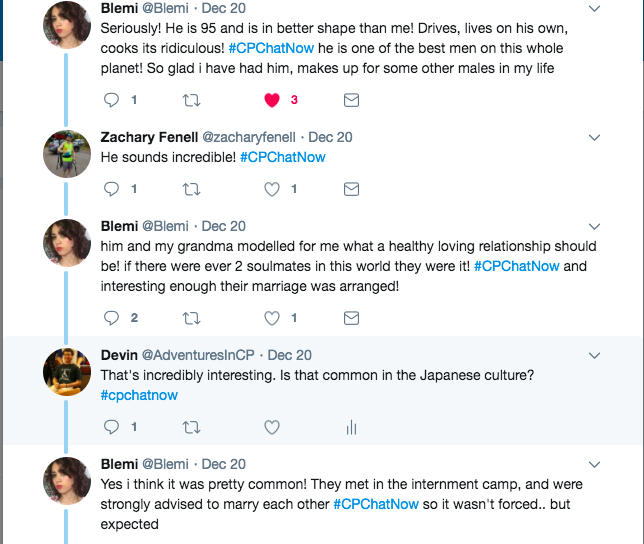Unlike Blemi's tweet with 3 likes
The height and width of the screenshot is (544, 644).
271,100
